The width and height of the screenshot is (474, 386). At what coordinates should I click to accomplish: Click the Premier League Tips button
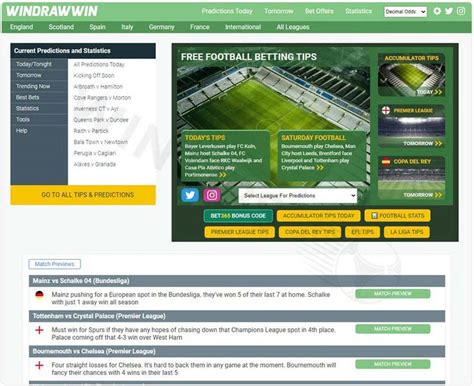pyautogui.click(x=239, y=232)
